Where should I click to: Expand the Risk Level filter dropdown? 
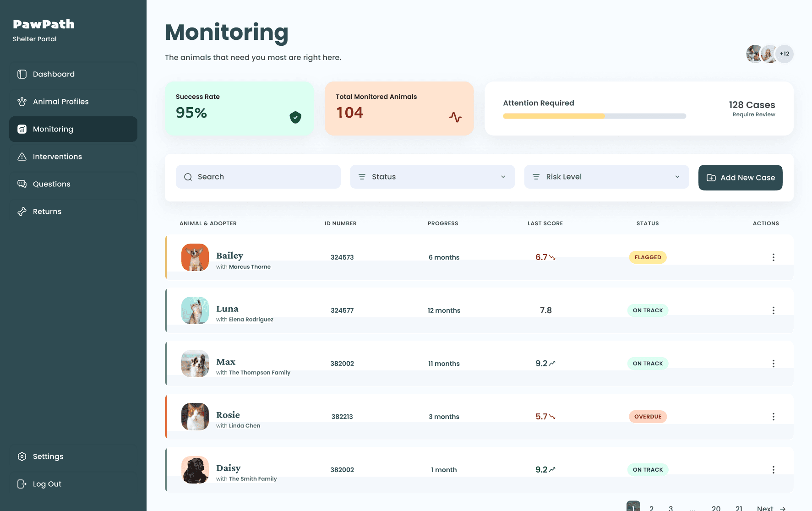click(606, 177)
